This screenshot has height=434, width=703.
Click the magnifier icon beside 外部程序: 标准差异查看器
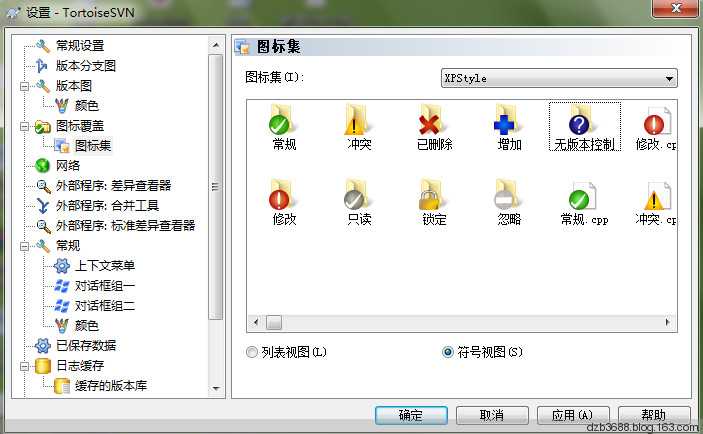point(43,226)
